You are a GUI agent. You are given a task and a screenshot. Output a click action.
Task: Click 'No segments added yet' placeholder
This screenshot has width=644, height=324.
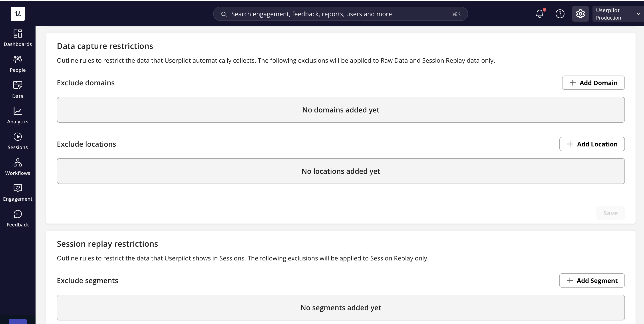pyautogui.click(x=341, y=307)
